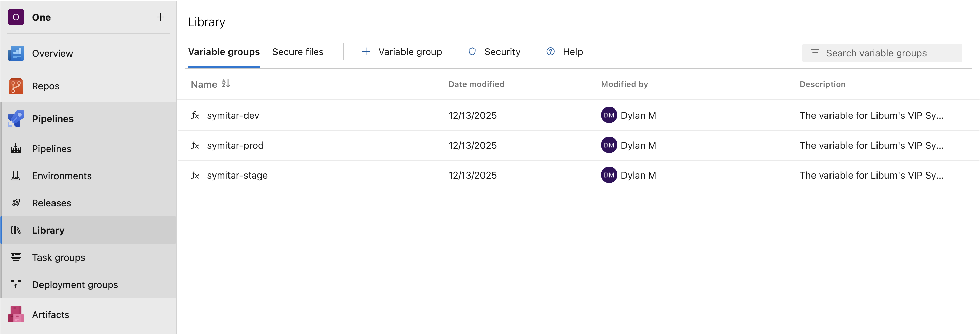Screen dimensions: 980x334
Task: Click the Environments icon
Action: pyautogui.click(x=16, y=176)
